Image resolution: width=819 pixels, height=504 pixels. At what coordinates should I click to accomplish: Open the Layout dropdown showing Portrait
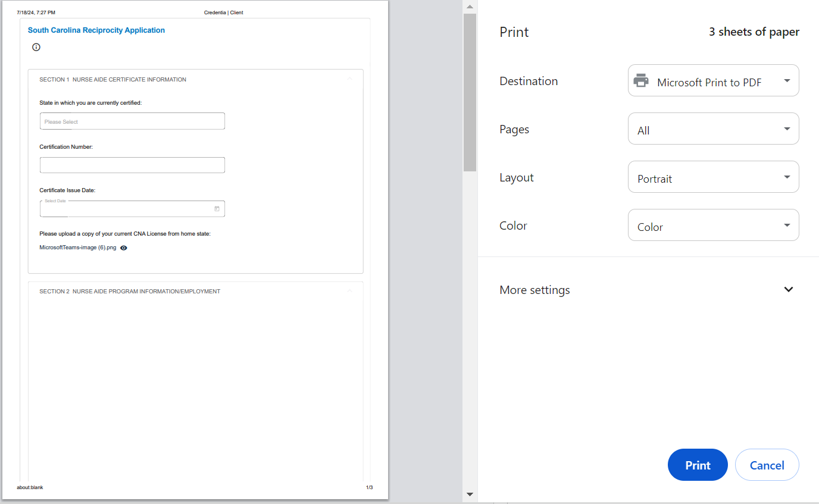713,177
